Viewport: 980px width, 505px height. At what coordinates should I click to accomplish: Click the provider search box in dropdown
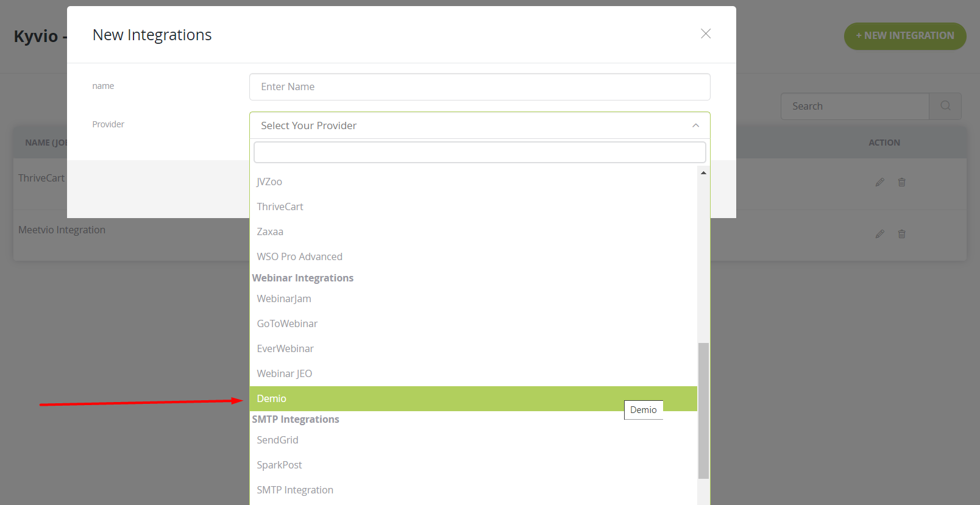pyautogui.click(x=480, y=152)
